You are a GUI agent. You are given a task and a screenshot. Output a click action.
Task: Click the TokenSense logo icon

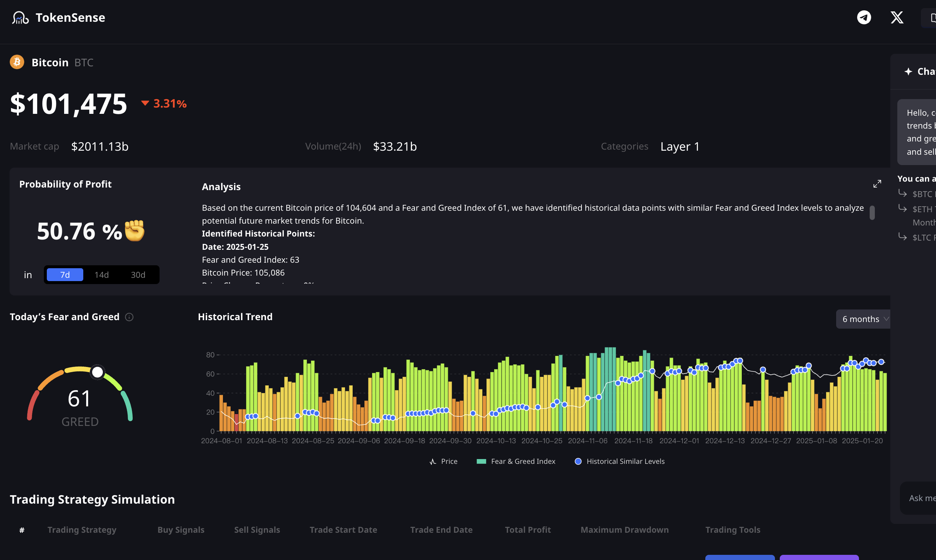[x=20, y=17]
